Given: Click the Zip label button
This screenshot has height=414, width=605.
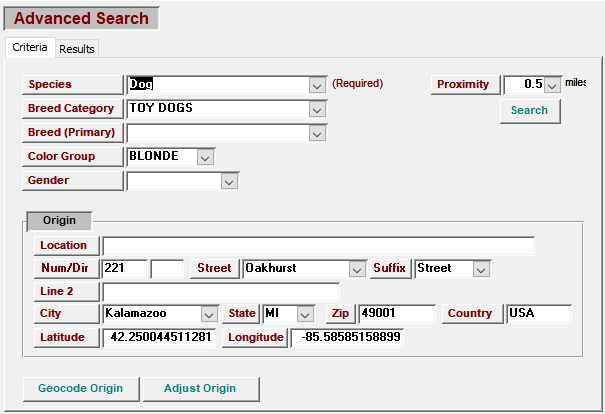Looking at the screenshot, I should click(341, 314).
